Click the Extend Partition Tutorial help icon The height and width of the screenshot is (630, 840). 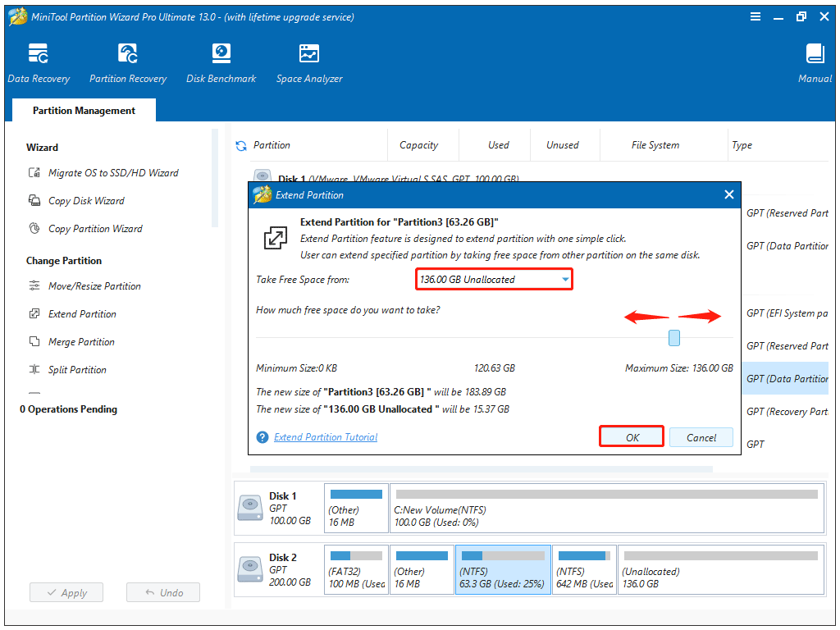click(x=262, y=438)
